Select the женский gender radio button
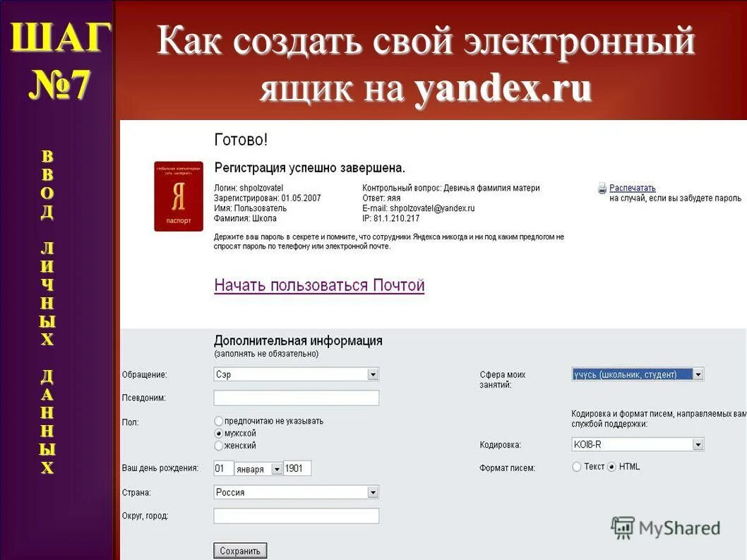The height and width of the screenshot is (560, 747). 218,445
